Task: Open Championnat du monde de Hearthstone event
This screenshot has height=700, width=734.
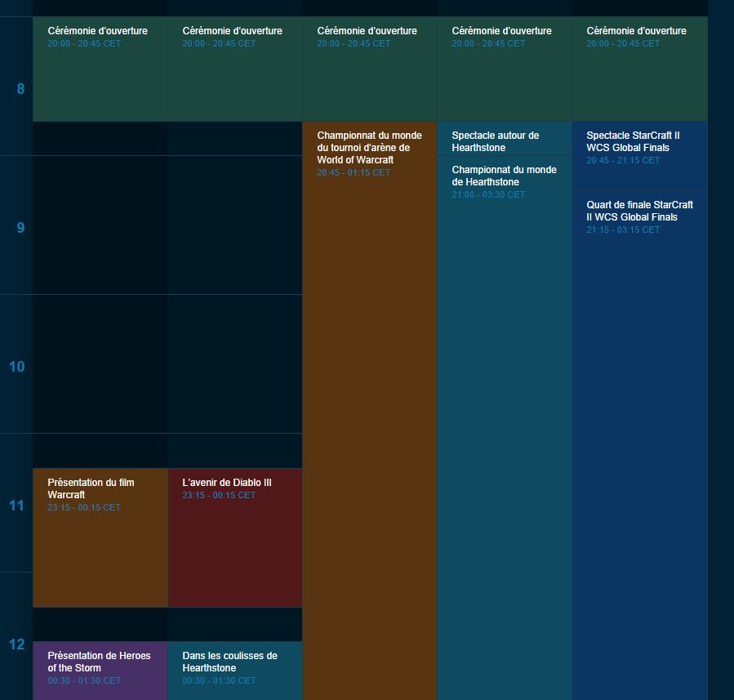Action: [505, 428]
